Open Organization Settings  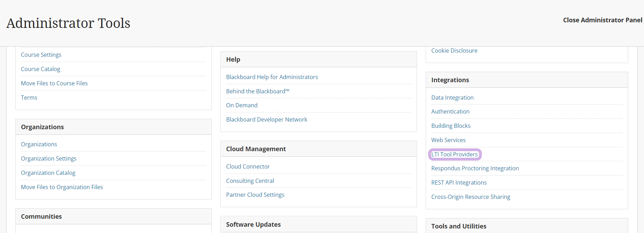pyautogui.click(x=48, y=158)
